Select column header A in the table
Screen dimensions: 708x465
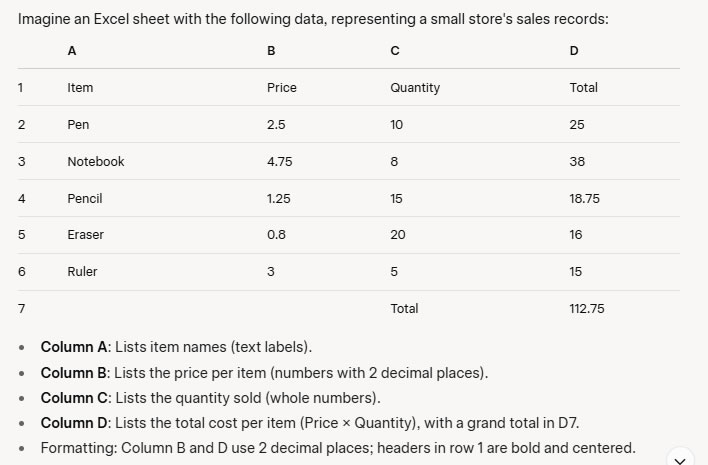point(72,51)
